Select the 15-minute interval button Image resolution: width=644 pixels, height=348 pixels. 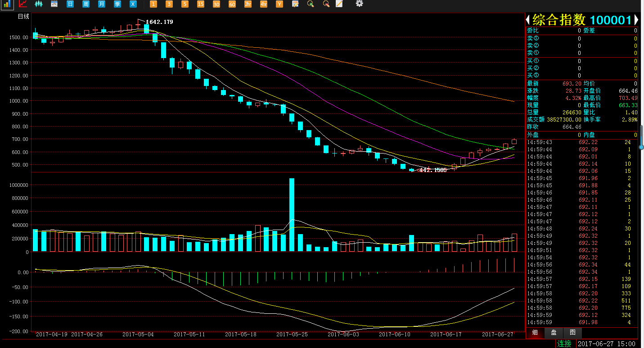201,4
